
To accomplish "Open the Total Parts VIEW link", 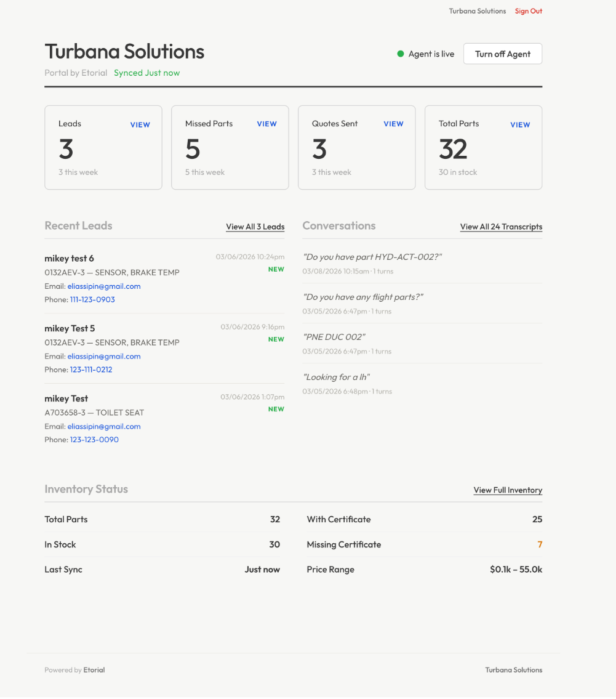I will [x=520, y=125].
